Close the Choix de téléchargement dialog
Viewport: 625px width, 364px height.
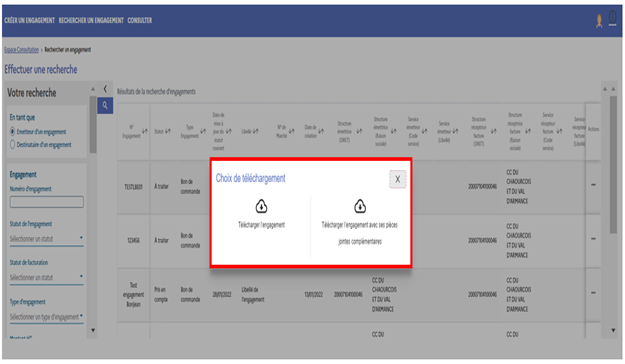coord(397,179)
